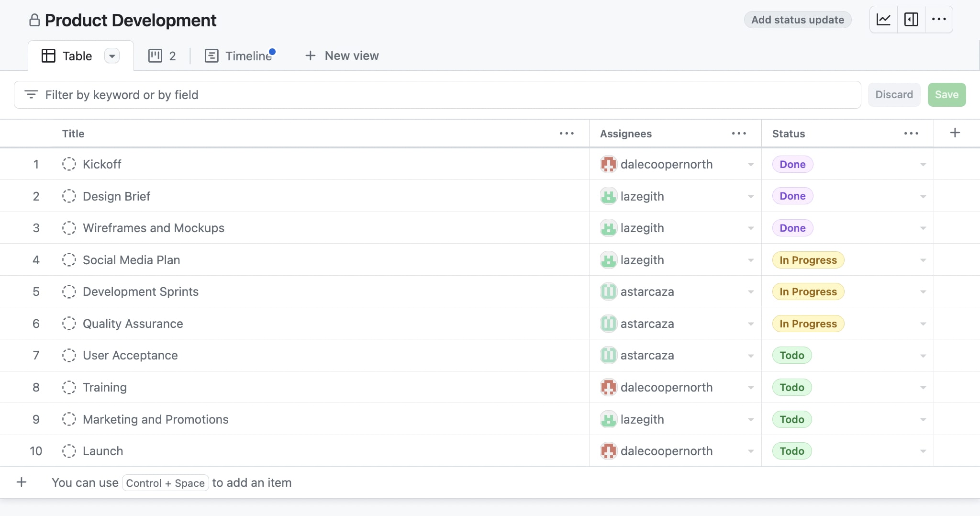The width and height of the screenshot is (980, 516).
Task: Click the draft icon for Development Sprints
Action: pyautogui.click(x=69, y=292)
